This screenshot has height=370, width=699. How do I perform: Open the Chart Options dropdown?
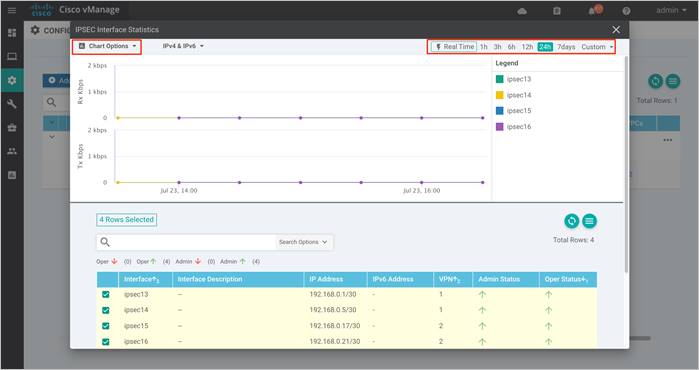pos(107,46)
